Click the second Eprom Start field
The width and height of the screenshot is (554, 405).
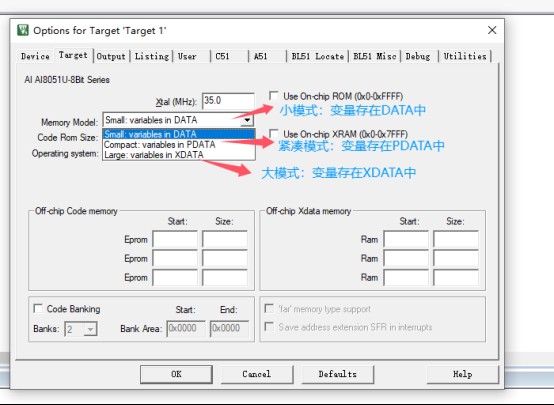coord(175,258)
